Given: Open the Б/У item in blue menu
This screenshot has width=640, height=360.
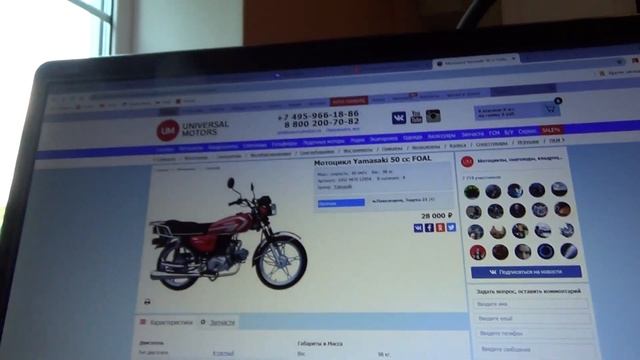Looking at the screenshot, I should click(509, 132).
